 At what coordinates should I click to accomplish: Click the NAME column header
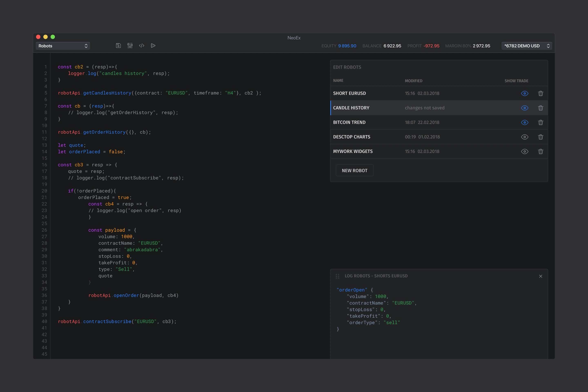click(338, 80)
